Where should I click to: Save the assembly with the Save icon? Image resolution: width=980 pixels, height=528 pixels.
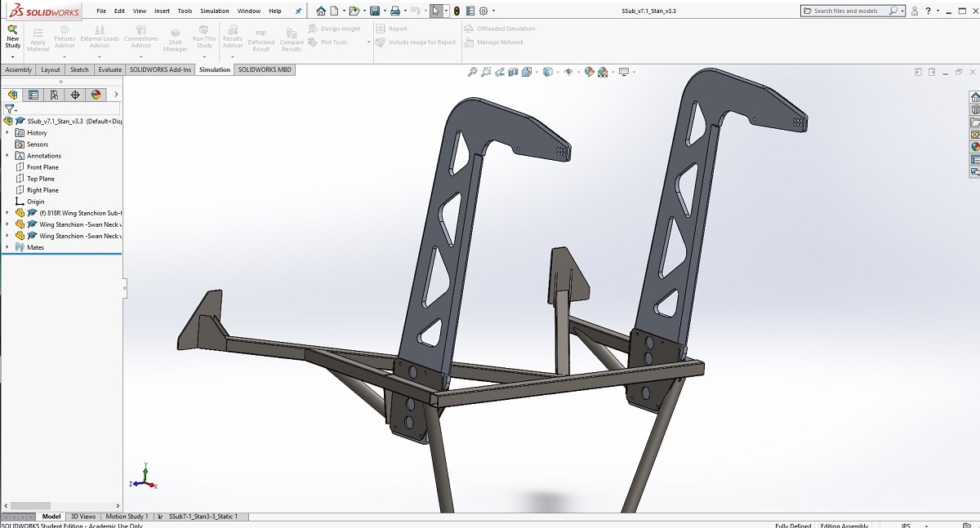[x=374, y=11]
